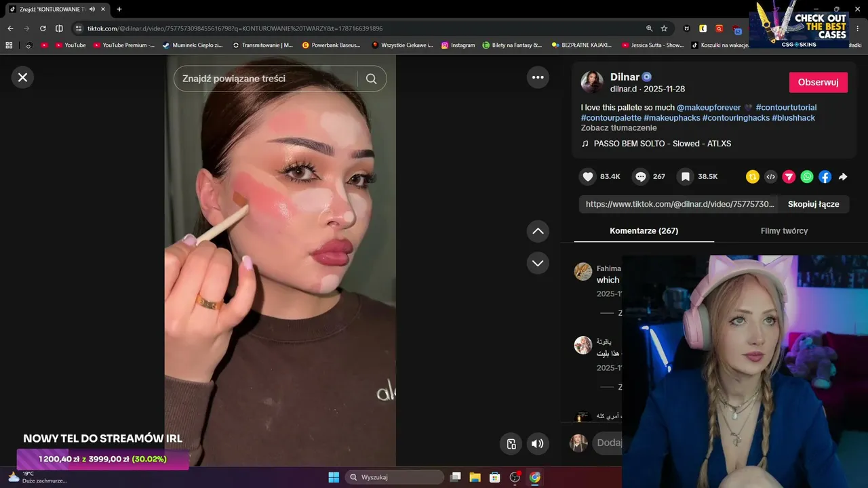Image resolution: width=868 pixels, height=488 pixels.
Task: Save the video with the bookmark icon
Action: click(x=686, y=177)
